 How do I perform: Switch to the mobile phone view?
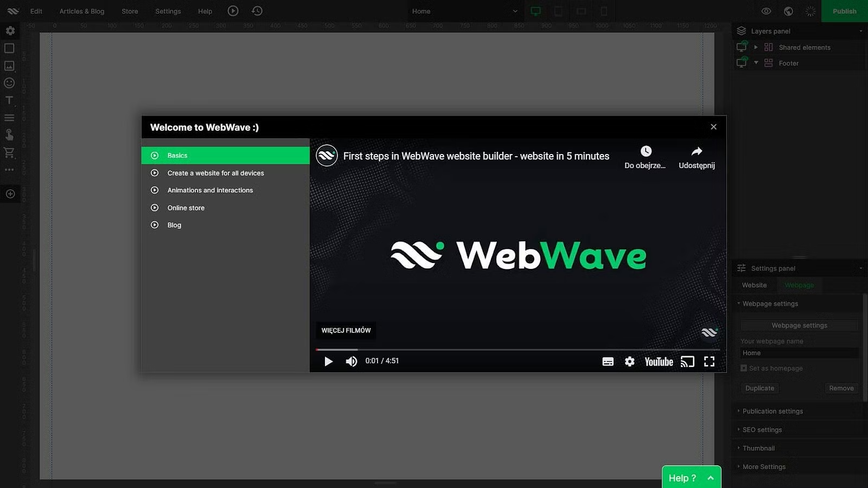click(604, 11)
